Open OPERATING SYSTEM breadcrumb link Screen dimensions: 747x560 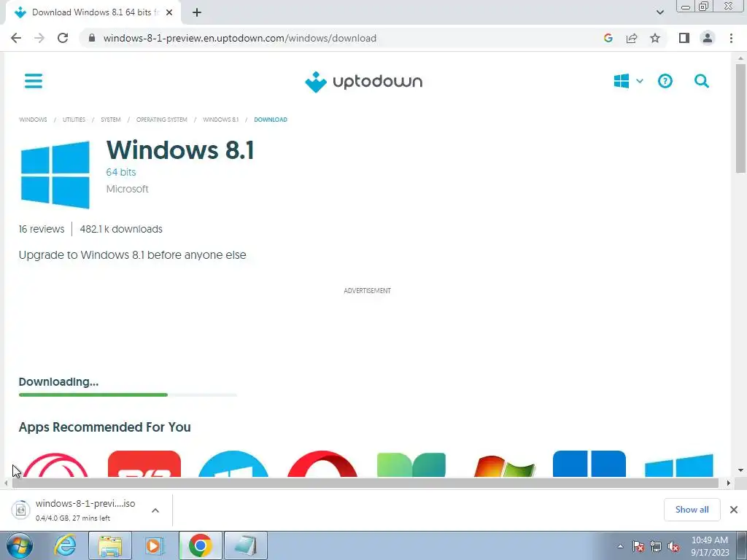[161, 120]
